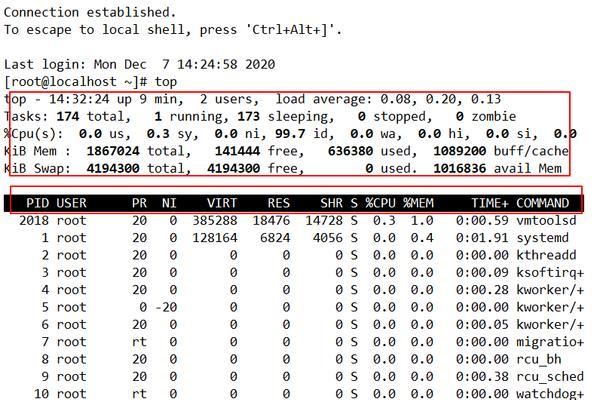The width and height of the screenshot is (597, 400).
Task: Click the 6824 RES value
Action: [275, 238]
